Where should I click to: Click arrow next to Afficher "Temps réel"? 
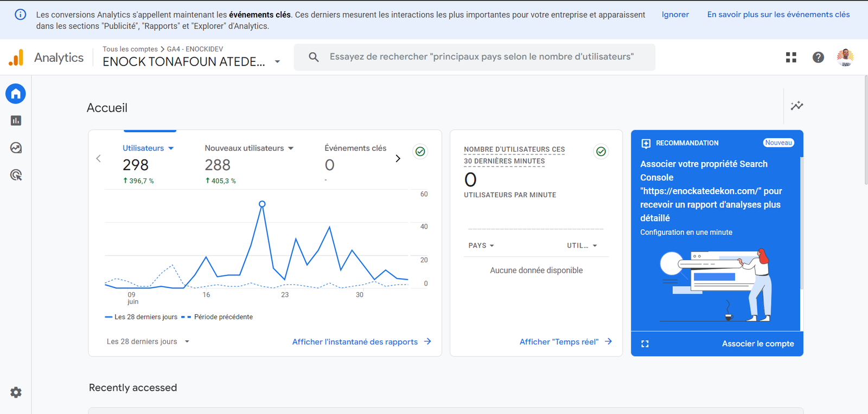point(609,341)
